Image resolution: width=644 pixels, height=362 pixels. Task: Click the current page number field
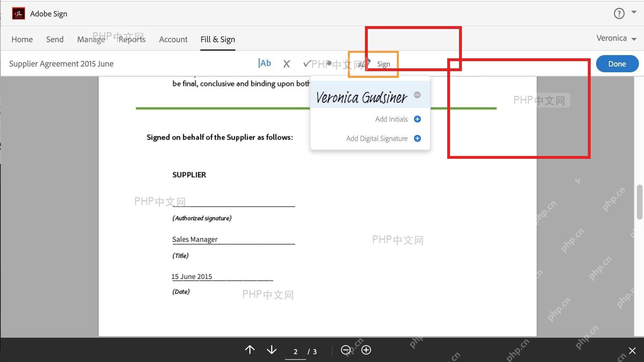coord(296,352)
